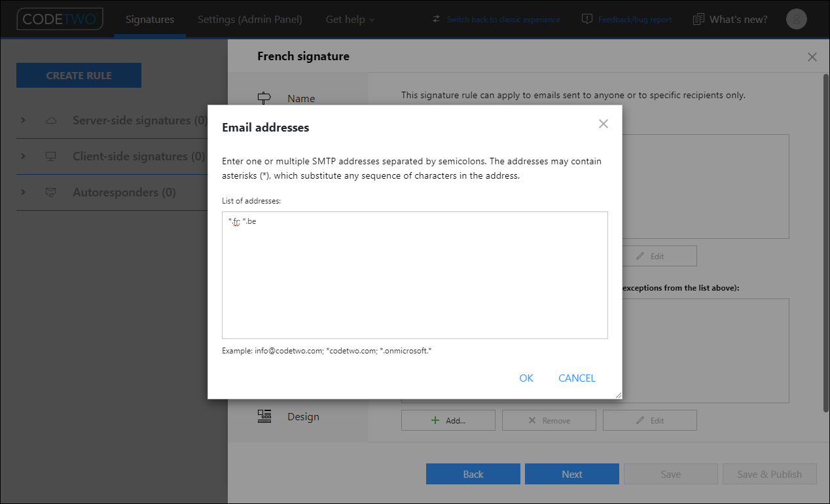
Task: Click the Save & Publish button
Action: coord(770,474)
